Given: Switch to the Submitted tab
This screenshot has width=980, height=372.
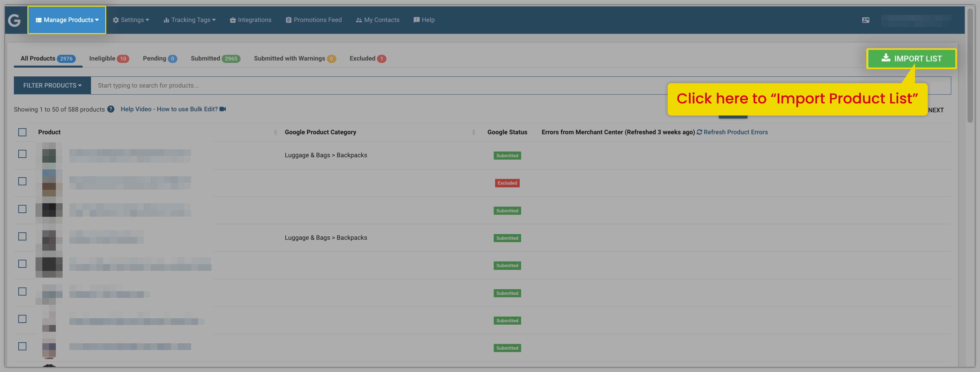Looking at the screenshot, I should (215, 59).
